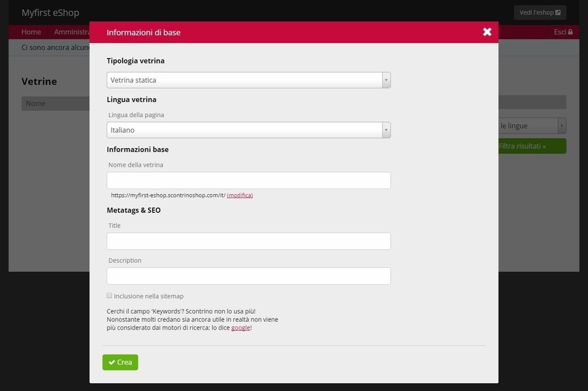Click the Informazioni di base dialog title
The width and height of the screenshot is (588, 391).
[143, 33]
